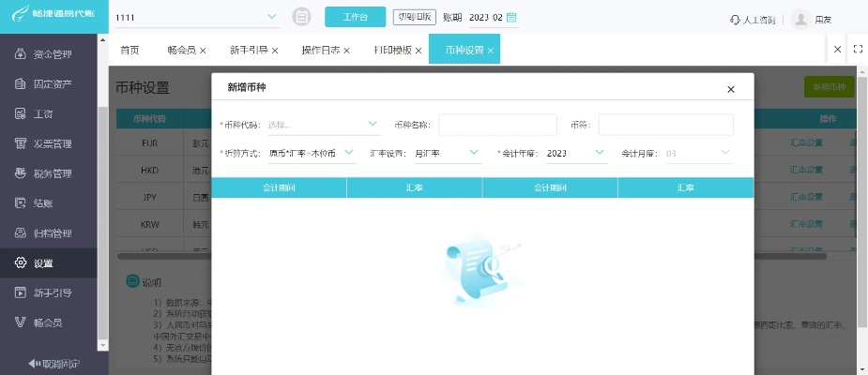Expand the 会计年度 2023 dropdown
This screenshot has height=375, width=868.
click(x=576, y=152)
